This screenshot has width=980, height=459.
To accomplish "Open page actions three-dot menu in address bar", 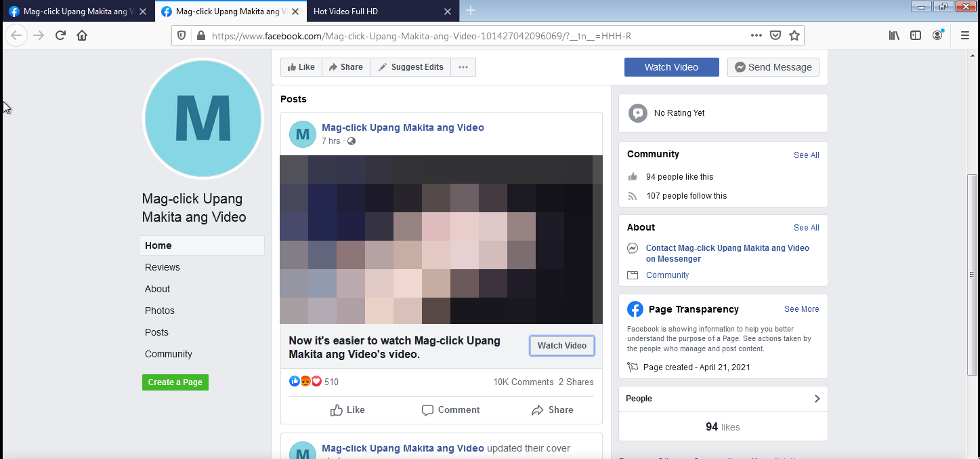I will tap(757, 35).
